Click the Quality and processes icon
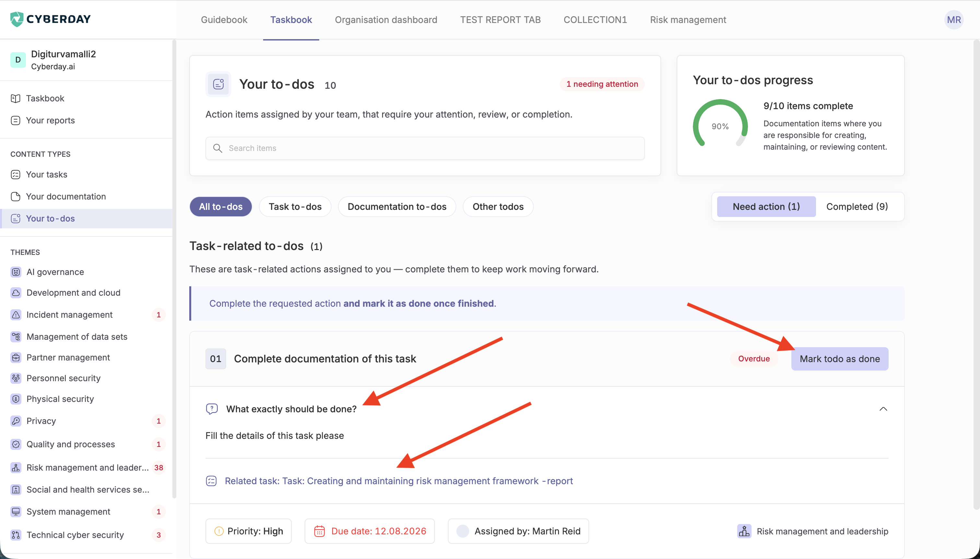 click(x=16, y=444)
